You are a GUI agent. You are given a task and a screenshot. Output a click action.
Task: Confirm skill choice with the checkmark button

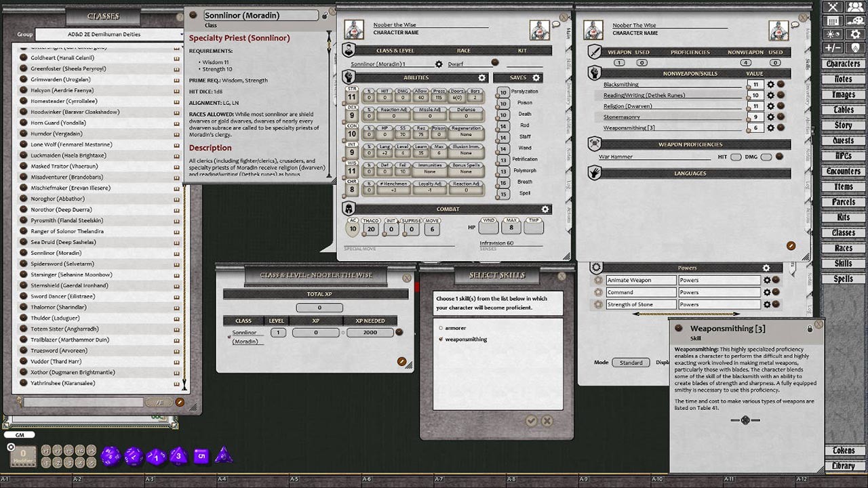click(x=532, y=420)
